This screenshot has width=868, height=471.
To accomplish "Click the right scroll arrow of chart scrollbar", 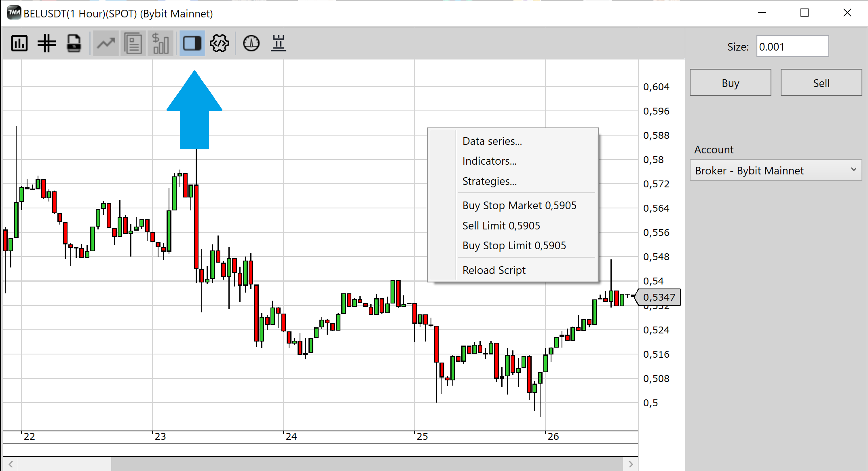I will pyautogui.click(x=631, y=464).
